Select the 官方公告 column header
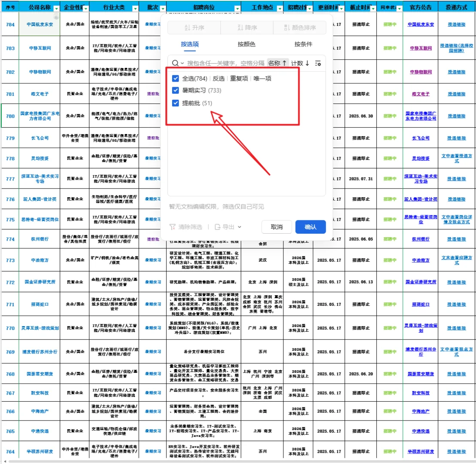This screenshot has height=464, width=476. 421,7
